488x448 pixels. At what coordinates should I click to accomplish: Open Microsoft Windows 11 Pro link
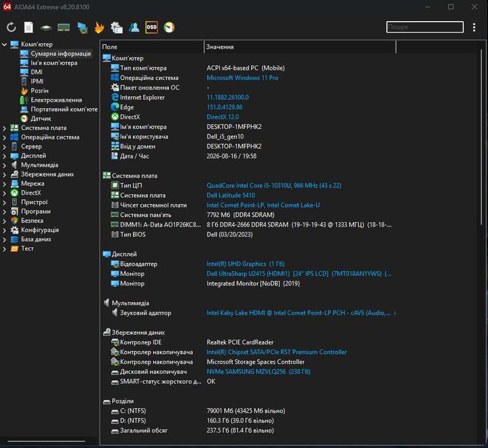[x=243, y=78]
